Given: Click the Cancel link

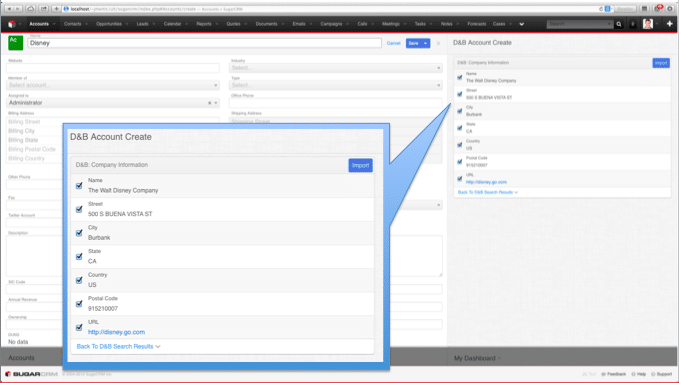Looking at the screenshot, I should pos(393,43).
